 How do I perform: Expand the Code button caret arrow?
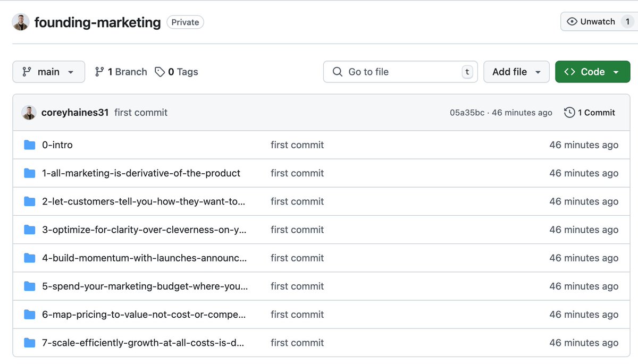pyautogui.click(x=616, y=72)
